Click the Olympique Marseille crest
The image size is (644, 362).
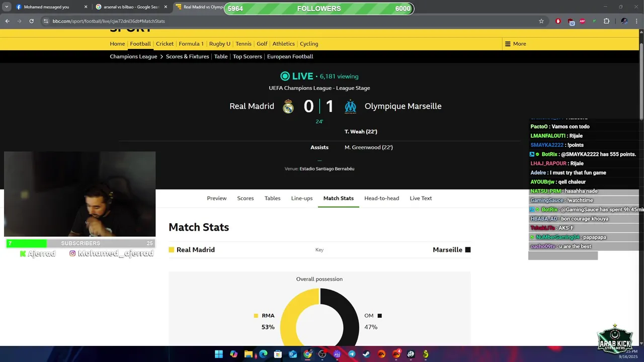(x=350, y=106)
